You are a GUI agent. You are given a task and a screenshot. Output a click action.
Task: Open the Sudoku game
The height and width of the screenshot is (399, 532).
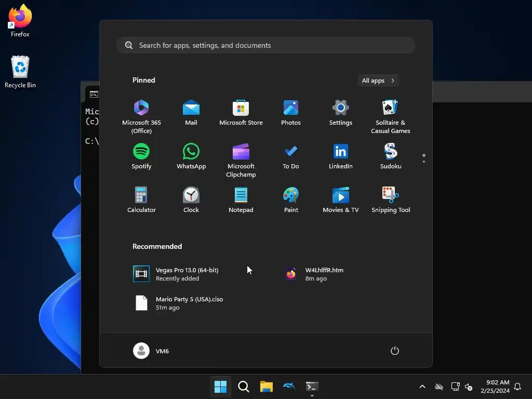click(x=391, y=156)
